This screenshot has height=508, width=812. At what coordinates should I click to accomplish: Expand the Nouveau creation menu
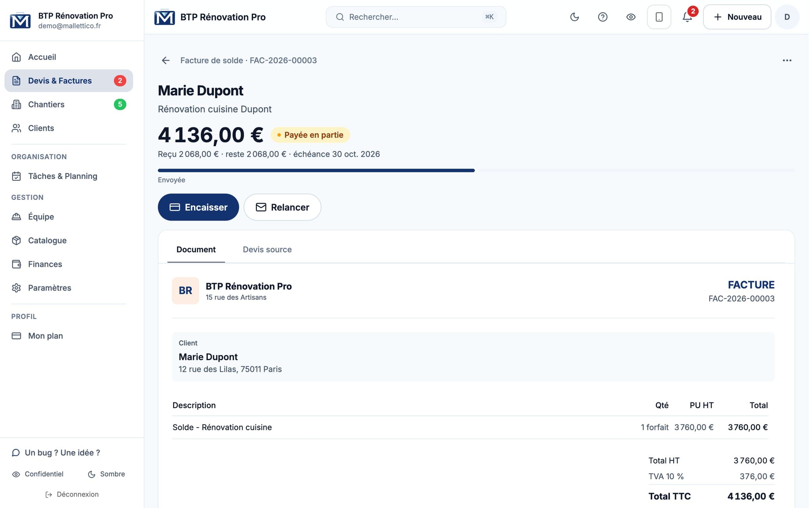coord(737,17)
